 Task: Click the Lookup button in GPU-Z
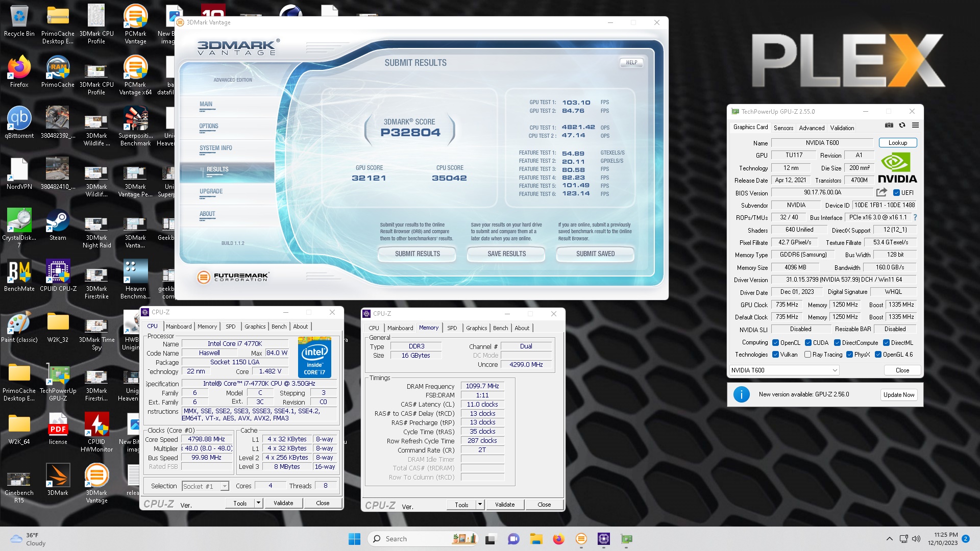tap(897, 143)
